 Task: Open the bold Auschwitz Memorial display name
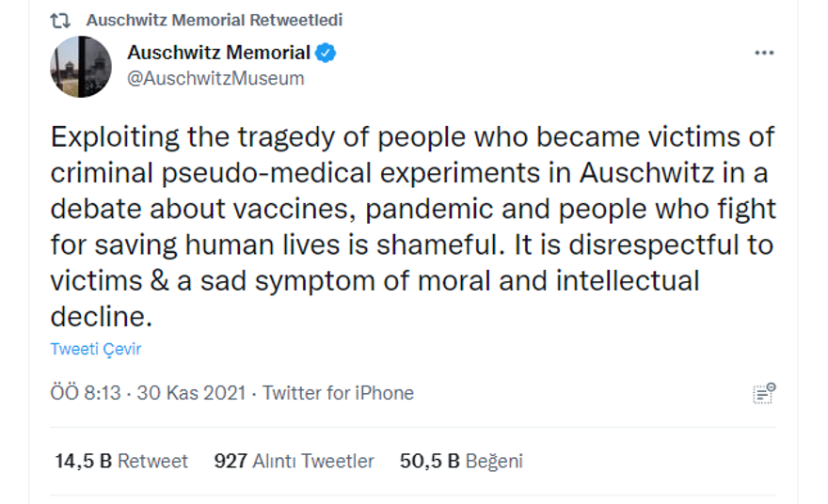pyautogui.click(x=218, y=53)
